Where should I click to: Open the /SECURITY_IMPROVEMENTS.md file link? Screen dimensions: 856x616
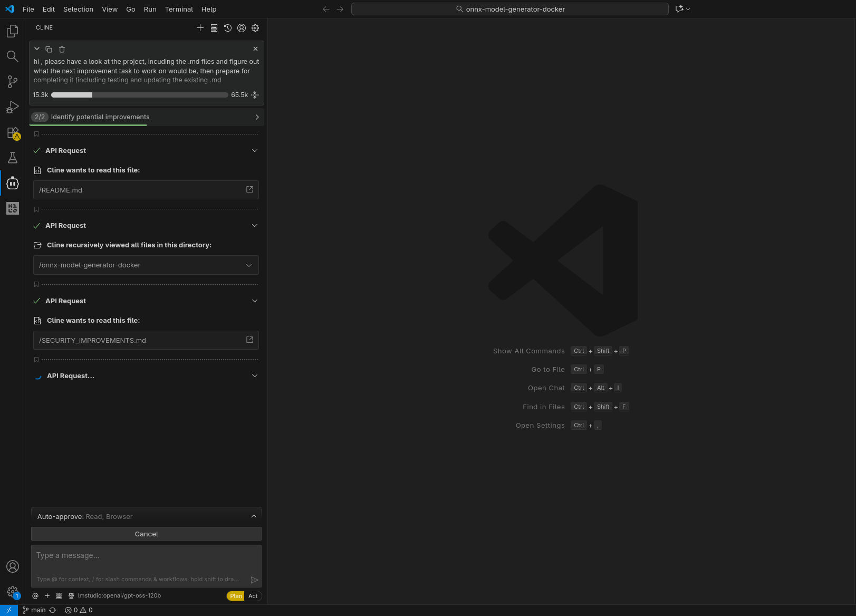(x=249, y=340)
